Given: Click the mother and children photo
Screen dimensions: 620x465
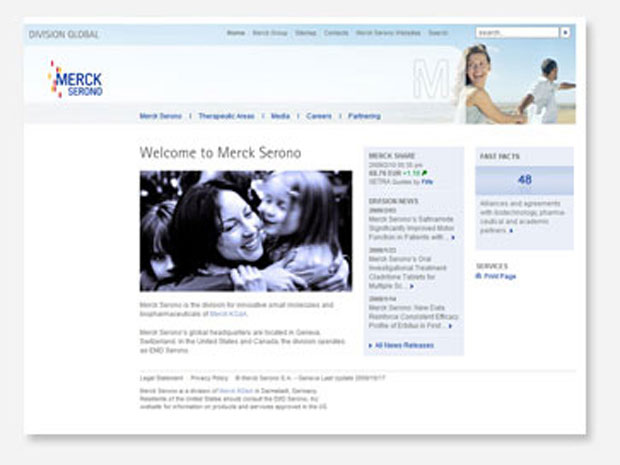Looking at the screenshot, I should [x=245, y=230].
